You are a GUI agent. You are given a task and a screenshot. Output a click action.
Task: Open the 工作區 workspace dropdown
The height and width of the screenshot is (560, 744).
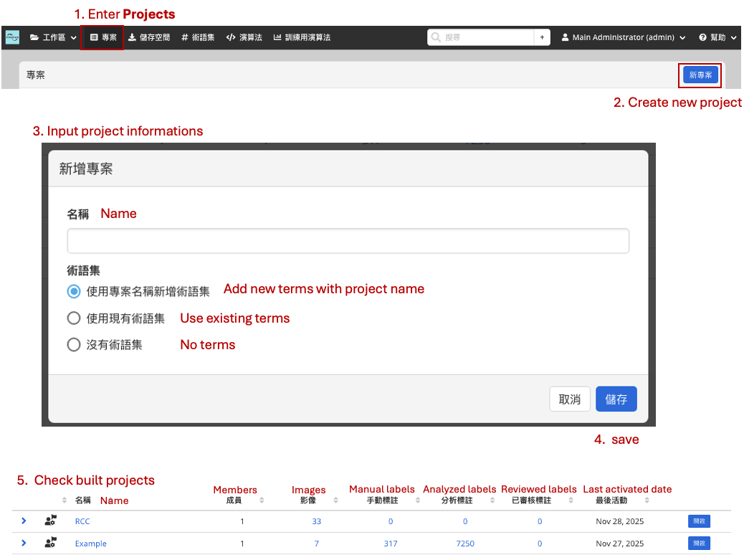(x=54, y=37)
